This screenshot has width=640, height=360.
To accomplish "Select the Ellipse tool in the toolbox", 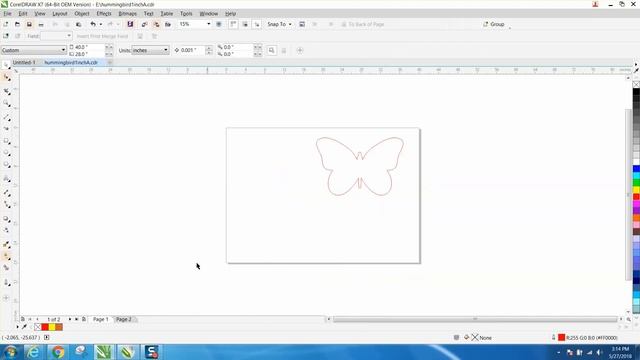I will coord(7,153).
